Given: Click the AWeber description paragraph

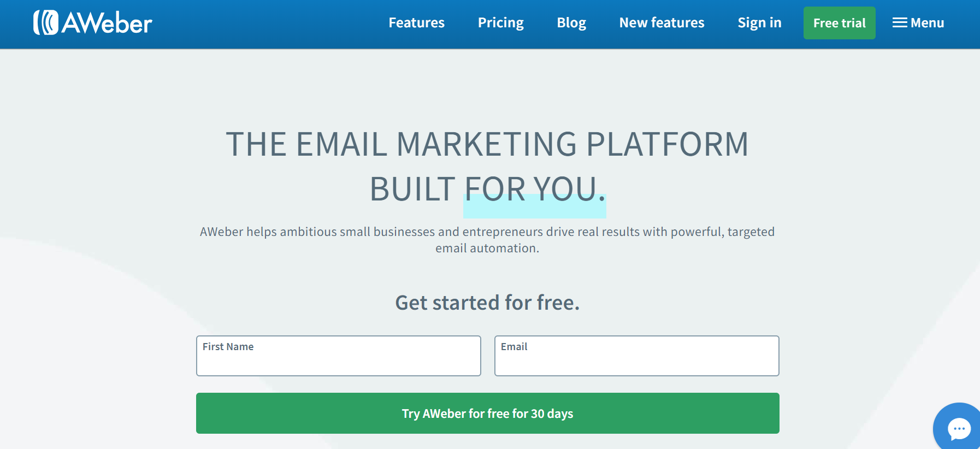Looking at the screenshot, I should (x=487, y=240).
